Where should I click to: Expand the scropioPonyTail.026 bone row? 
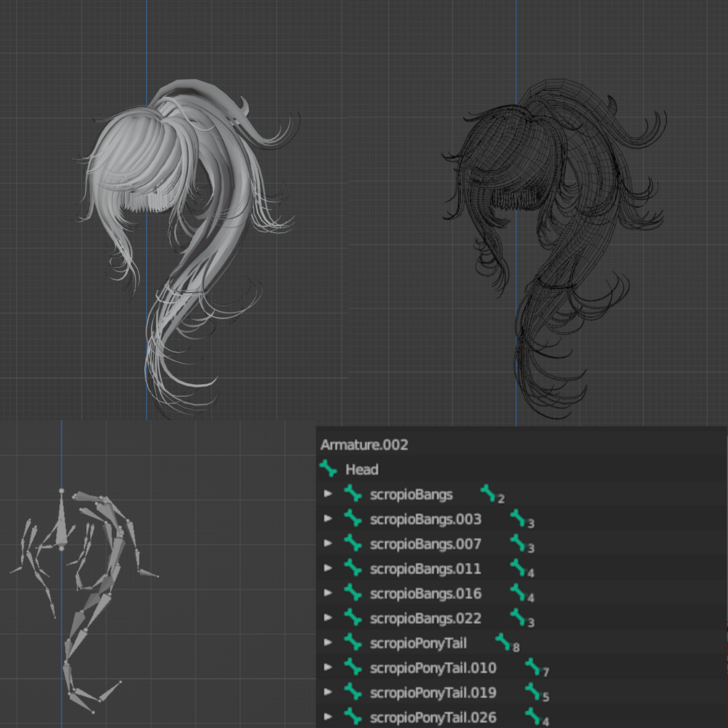point(328,716)
